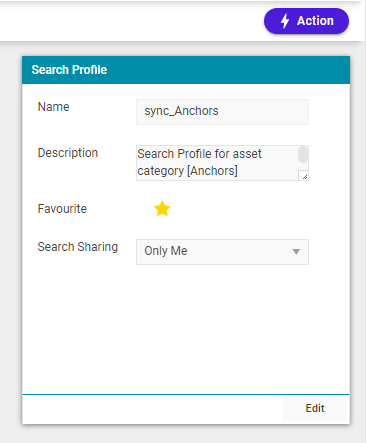Click the Search Sharing label
This screenshot has width=366, height=443.
click(78, 247)
